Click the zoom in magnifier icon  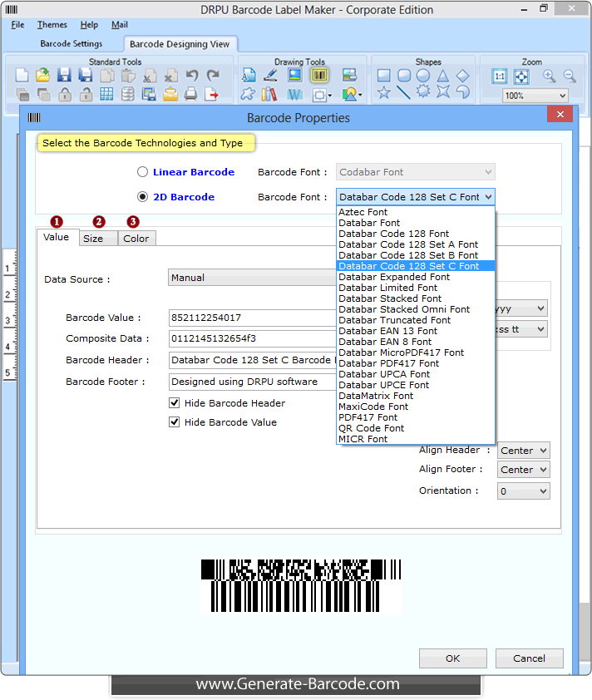pos(549,76)
